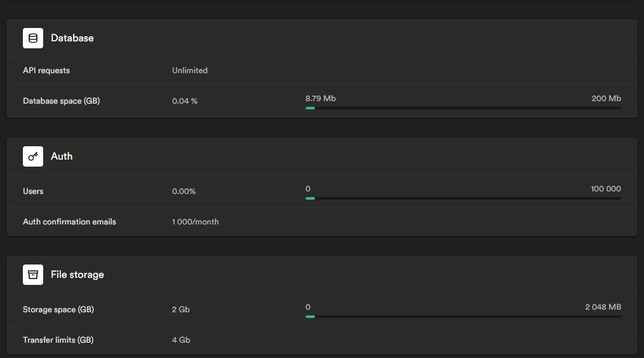Image resolution: width=644 pixels, height=358 pixels.
Task: Click the Users row label
Action: coord(33,191)
